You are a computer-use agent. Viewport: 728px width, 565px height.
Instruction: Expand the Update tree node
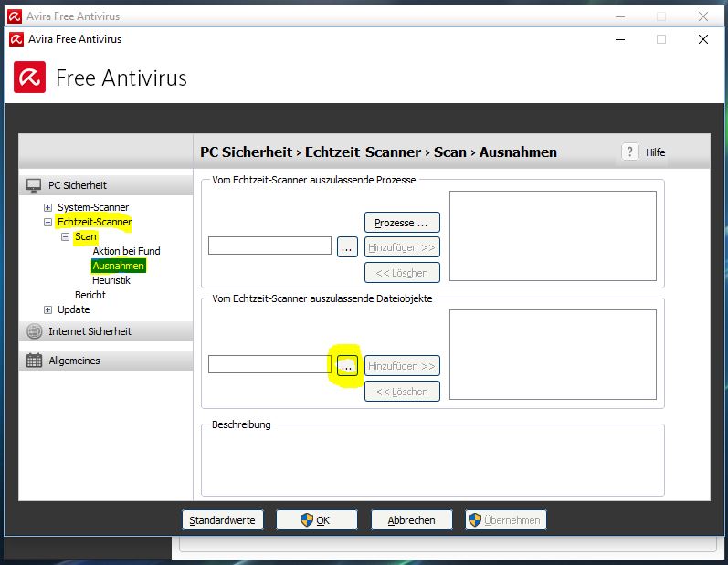pyautogui.click(x=48, y=309)
